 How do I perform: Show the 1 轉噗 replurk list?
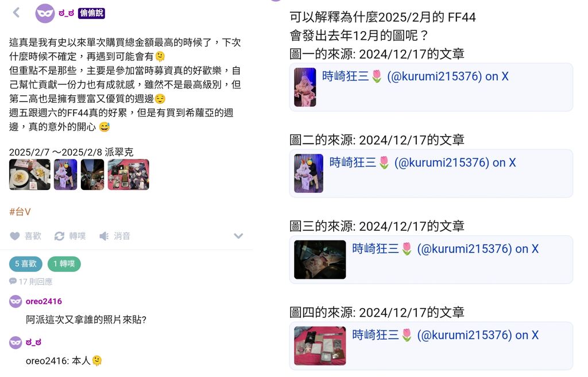click(x=64, y=264)
